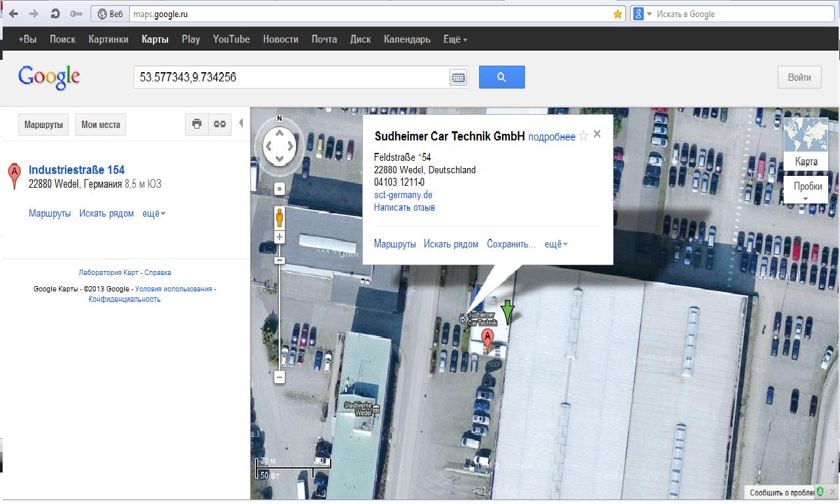Viewport: 840px width, 504px height.
Task: Pan the map right with compass arrow
Action: point(291,146)
